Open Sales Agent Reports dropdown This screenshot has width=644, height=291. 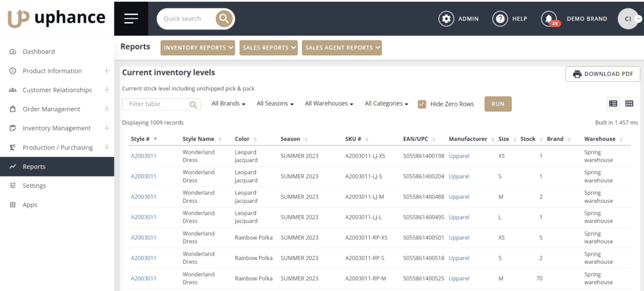click(x=341, y=48)
